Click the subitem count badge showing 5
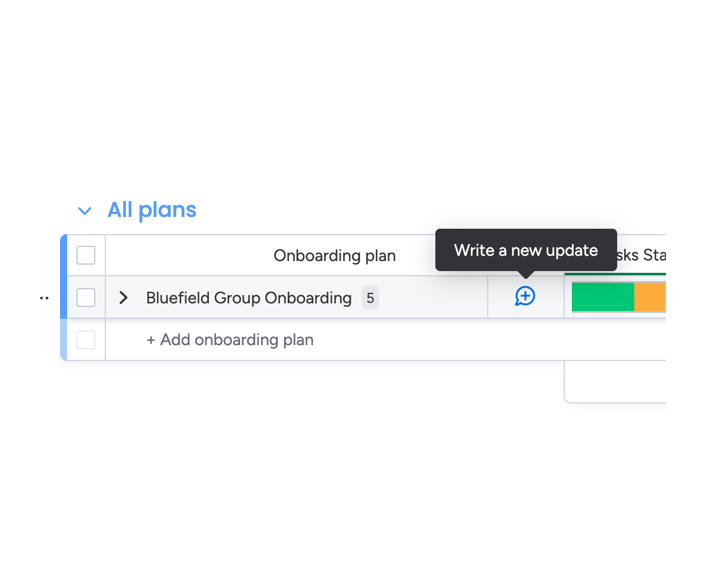 click(x=370, y=298)
